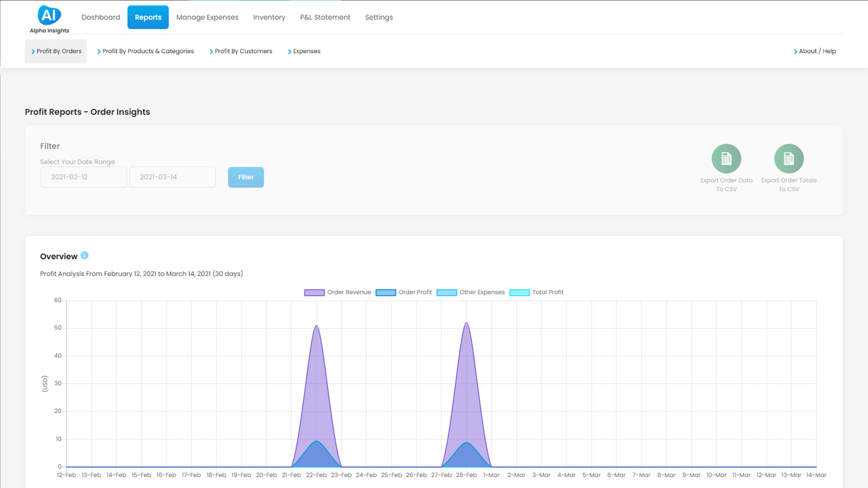Select Profit By Orders submenu

tap(56, 51)
